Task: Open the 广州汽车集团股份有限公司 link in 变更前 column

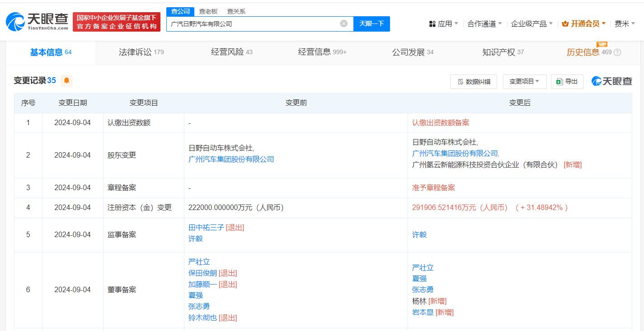Action: (231, 159)
